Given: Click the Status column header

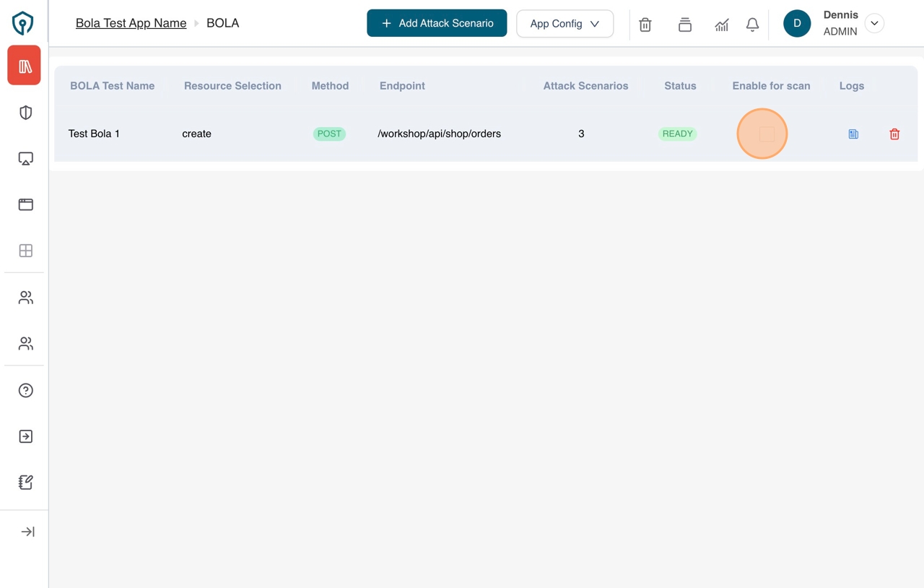Looking at the screenshot, I should tap(680, 86).
